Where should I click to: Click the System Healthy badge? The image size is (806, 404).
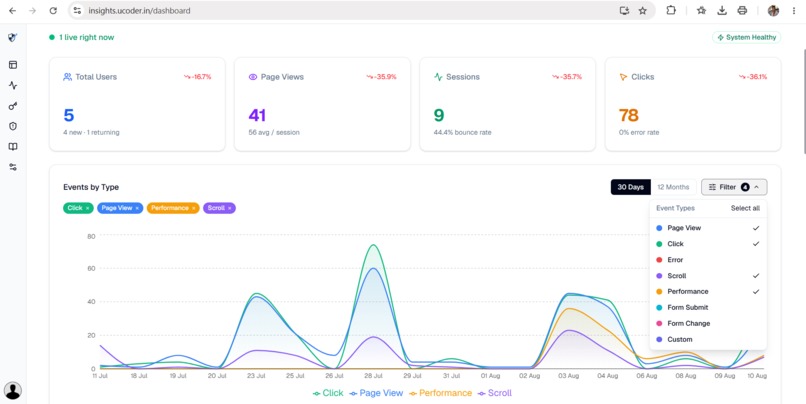coord(746,38)
